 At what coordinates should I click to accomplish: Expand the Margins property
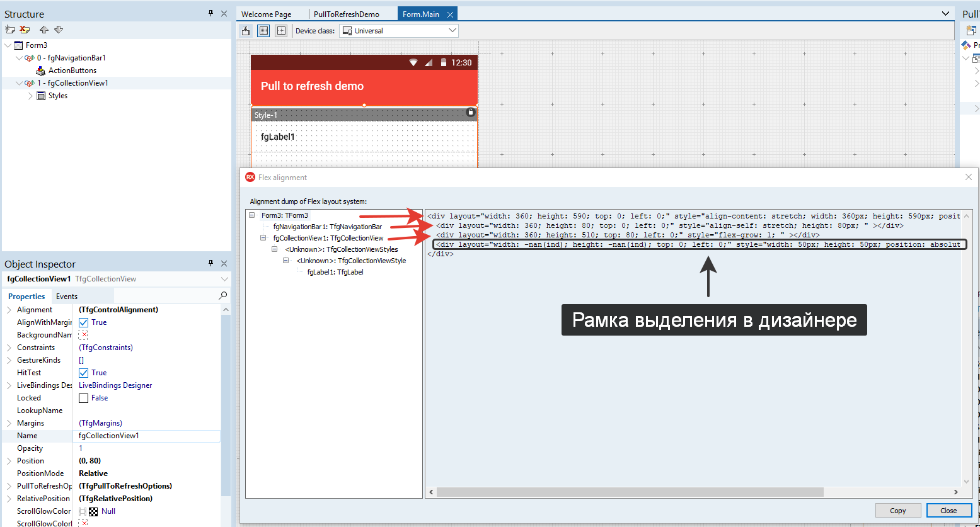pos(9,423)
